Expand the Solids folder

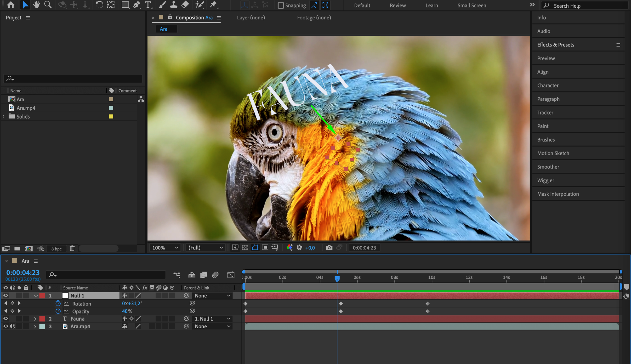(x=4, y=116)
